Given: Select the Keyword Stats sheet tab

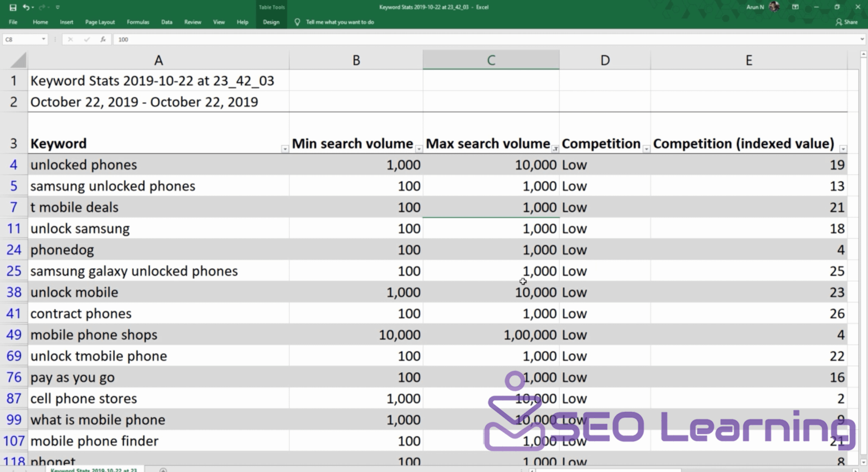Looking at the screenshot, I should (94, 470).
